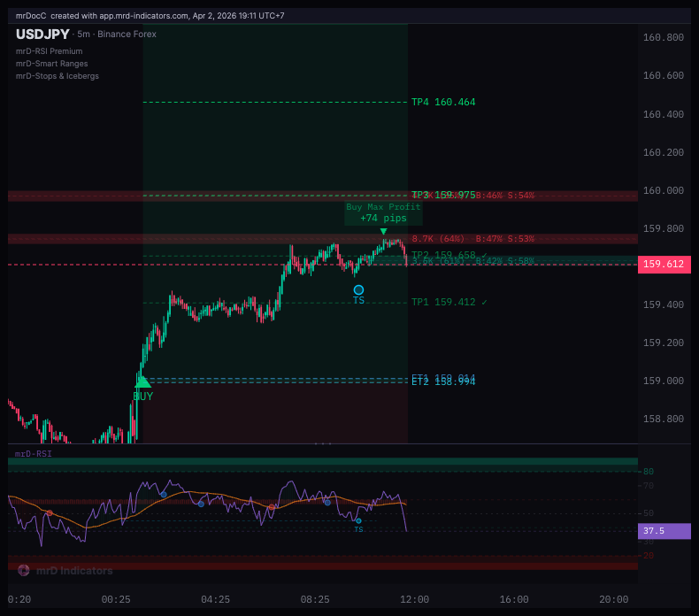
Task: Click the 12:00 time axis label
Action: [414, 599]
